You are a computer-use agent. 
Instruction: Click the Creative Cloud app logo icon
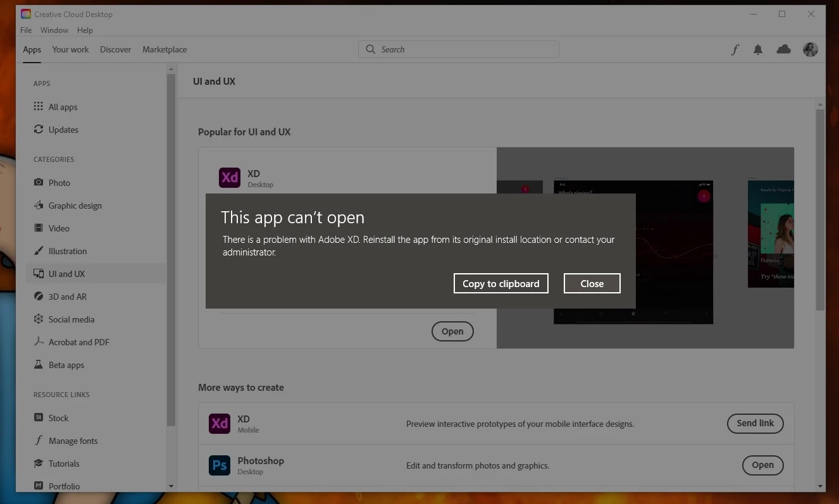26,14
